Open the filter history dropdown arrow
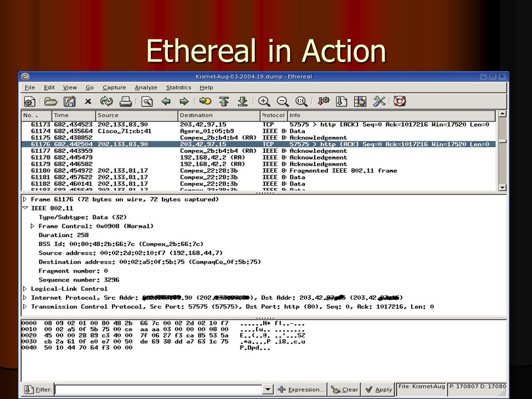The height and width of the screenshot is (399, 532). 268,389
